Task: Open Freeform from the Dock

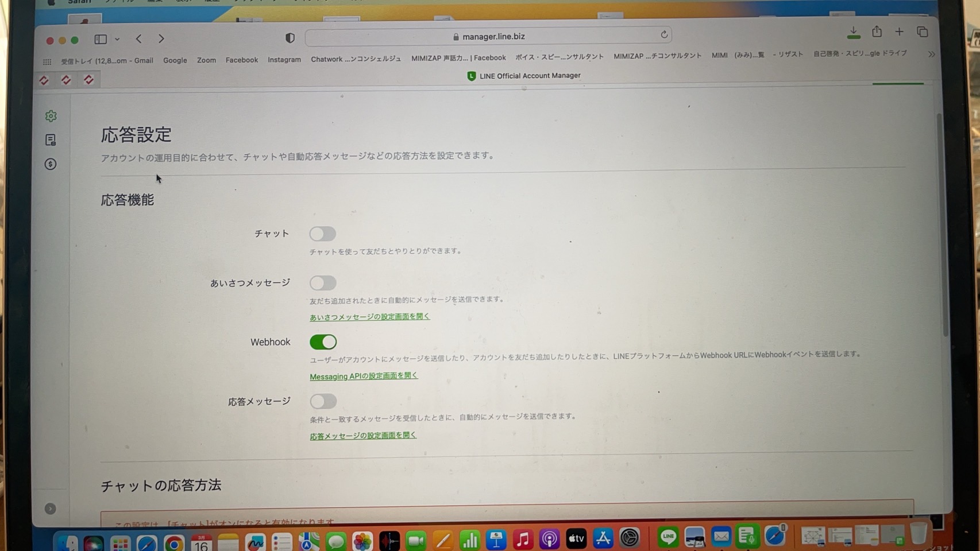Action: click(255, 542)
